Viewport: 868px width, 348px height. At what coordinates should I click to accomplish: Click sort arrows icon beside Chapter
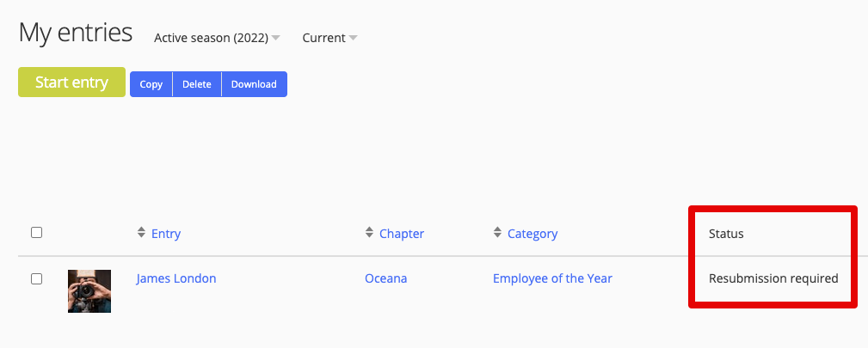(370, 233)
